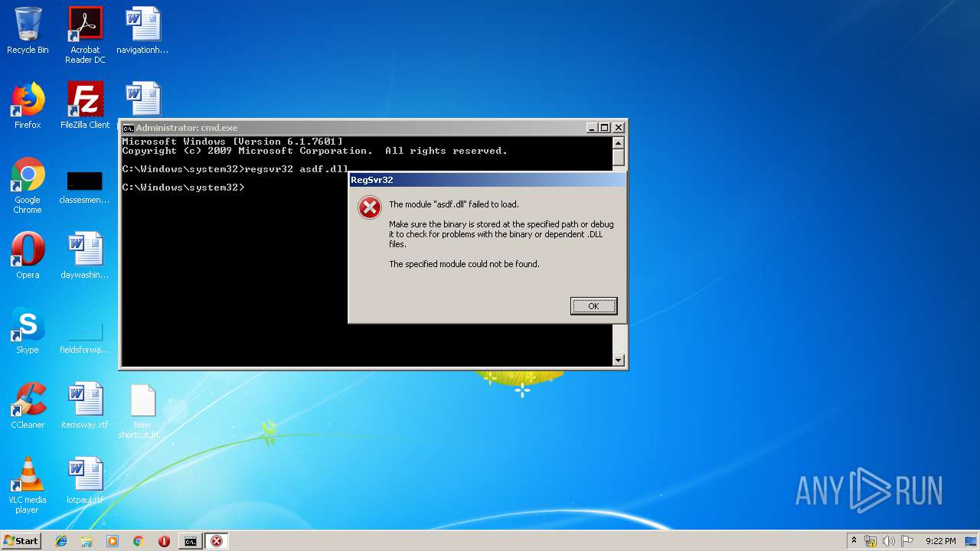Open the volume tray icon

click(888, 541)
